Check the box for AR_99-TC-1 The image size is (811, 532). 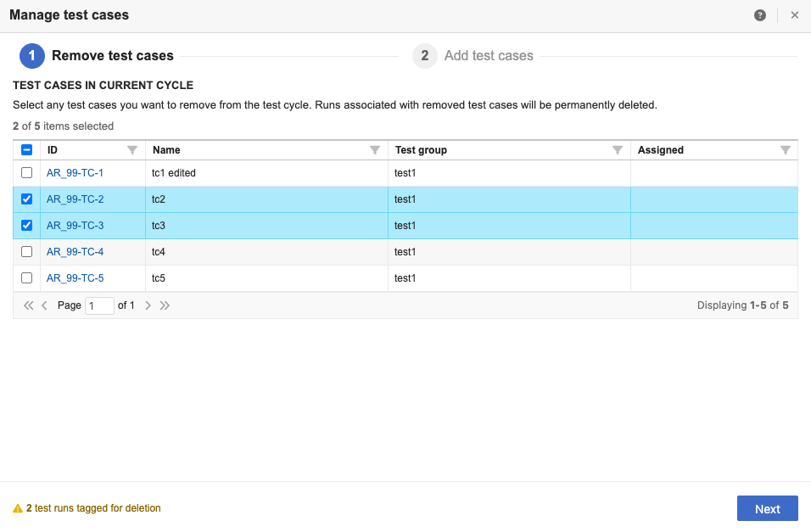(26, 173)
